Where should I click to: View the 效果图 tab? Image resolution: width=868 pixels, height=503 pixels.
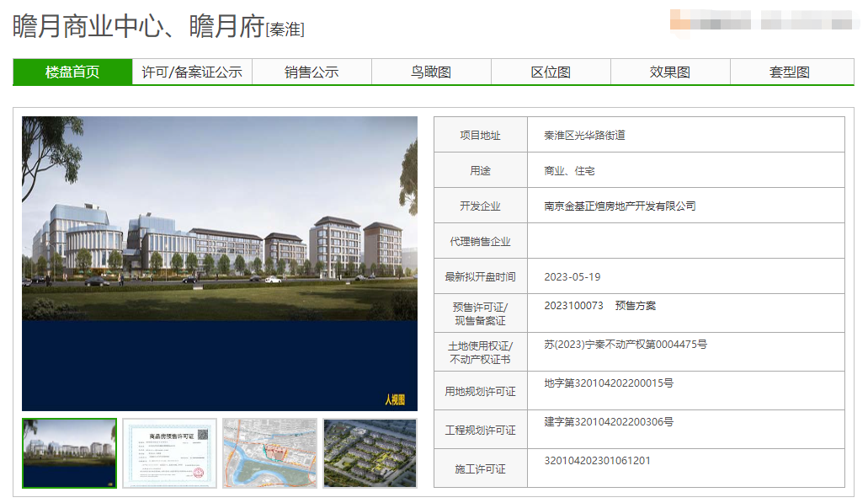(670, 72)
